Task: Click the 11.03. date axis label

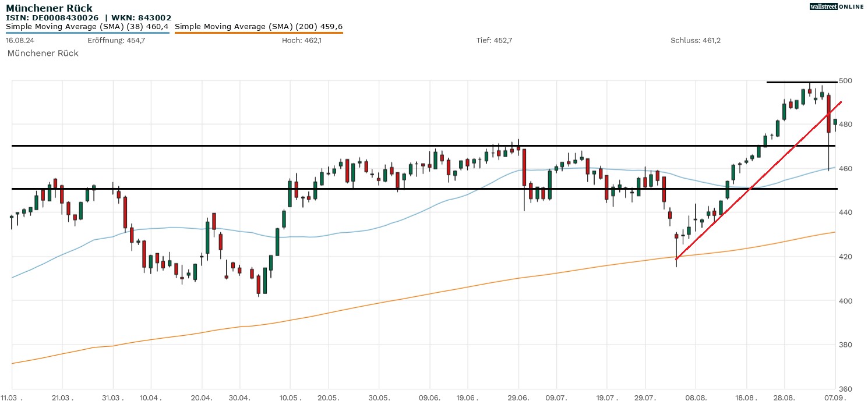Action: 15,398
